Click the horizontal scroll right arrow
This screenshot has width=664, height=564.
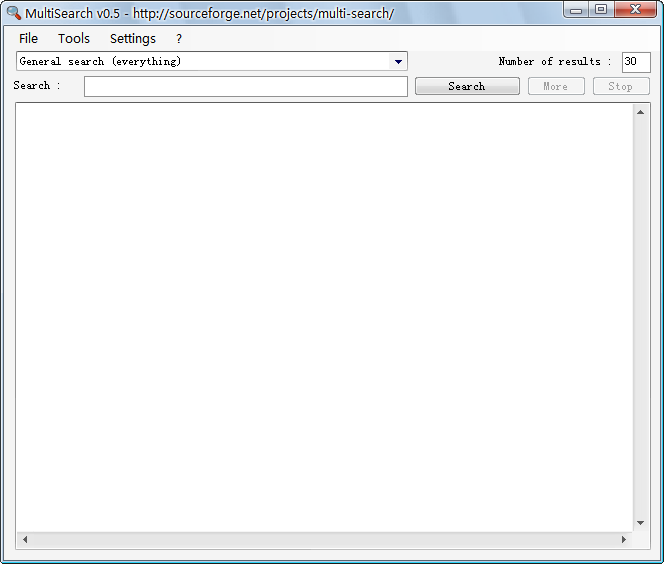tap(624, 540)
